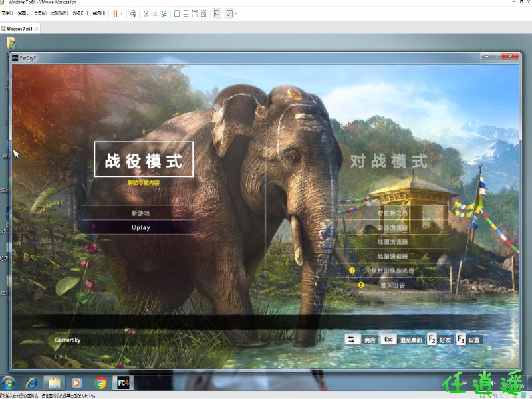The height and width of the screenshot is (399, 532).
Task: Open the 虚拟机(M) menu
Action: coord(59,13)
